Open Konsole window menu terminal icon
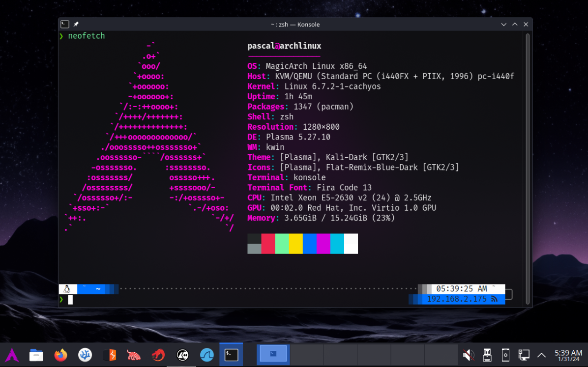This screenshot has height=367, width=588. [64, 25]
